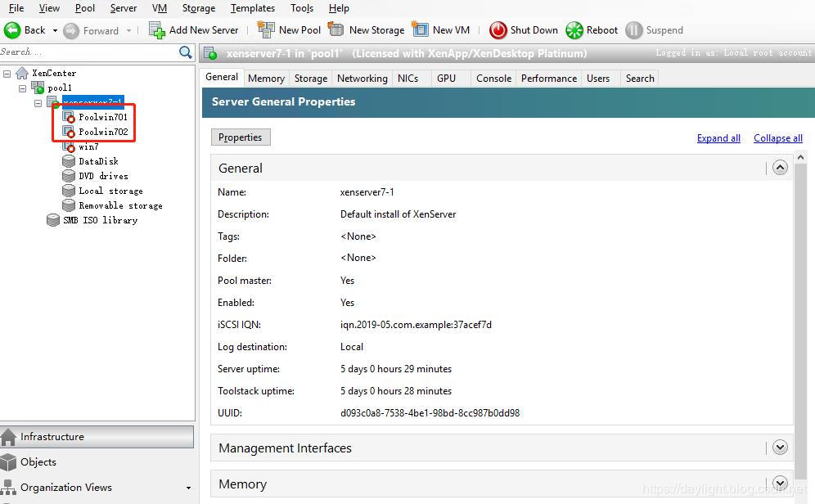Click the Add New Server icon
This screenshot has height=504, width=815.
click(x=157, y=30)
